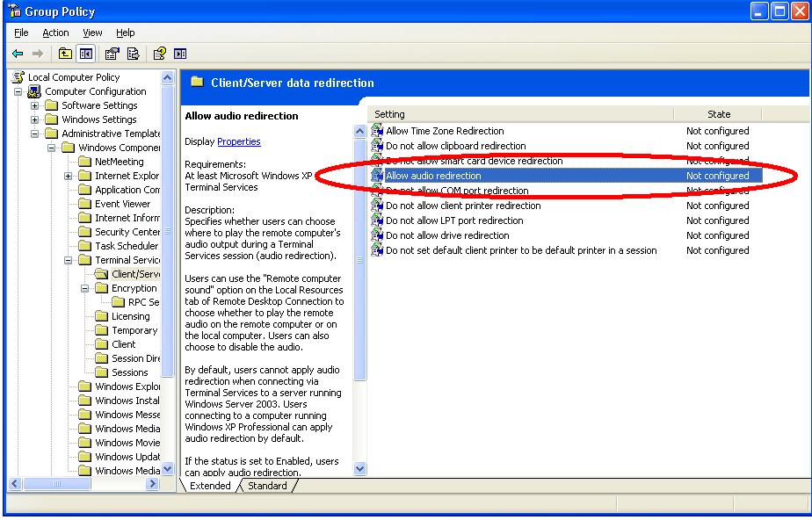
Task: Expand the Software Settings node
Action: pos(34,105)
